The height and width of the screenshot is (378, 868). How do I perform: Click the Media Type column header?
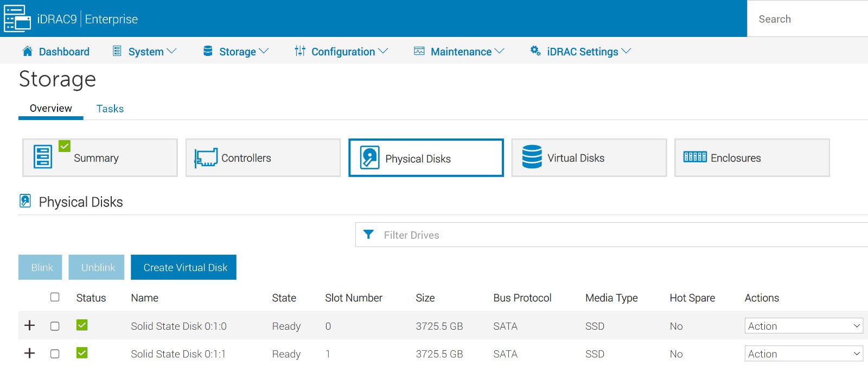(x=611, y=298)
